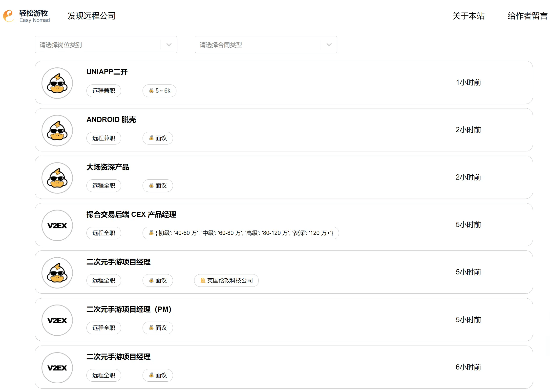Open the UNIAPP二开 job listing
The height and width of the screenshot is (392, 550).
pyautogui.click(x=107, y=72)
